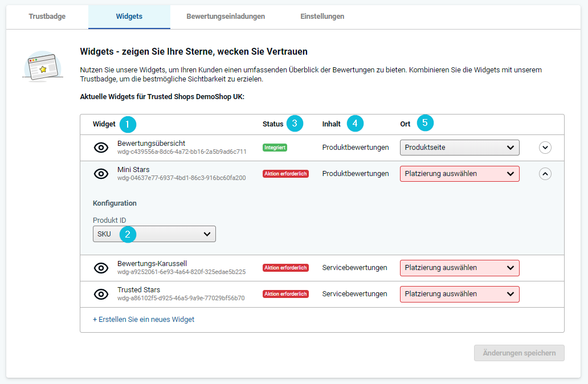
Task: Collapse the Mini Stars configuration row
Action: point(545,174)
